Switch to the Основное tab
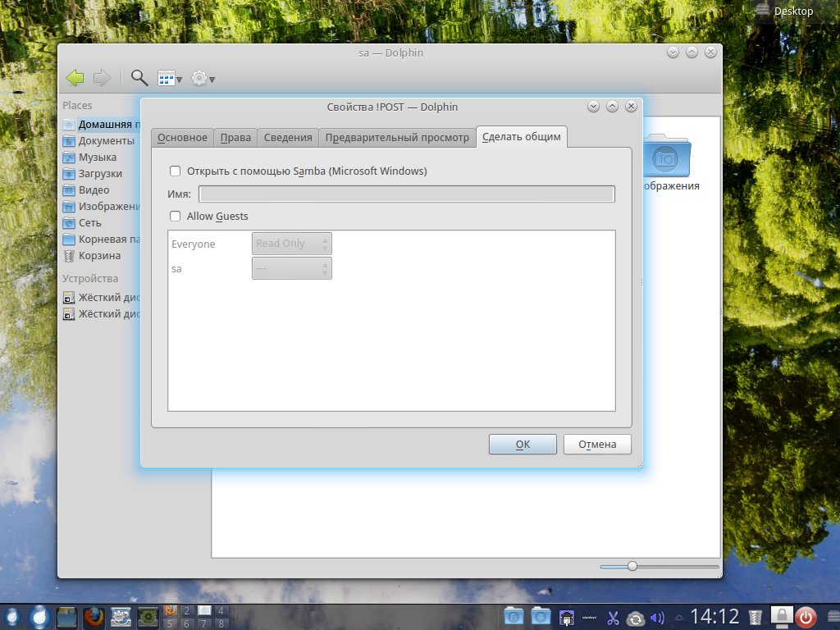Screen dimensions: 840x630 [182, 137]
